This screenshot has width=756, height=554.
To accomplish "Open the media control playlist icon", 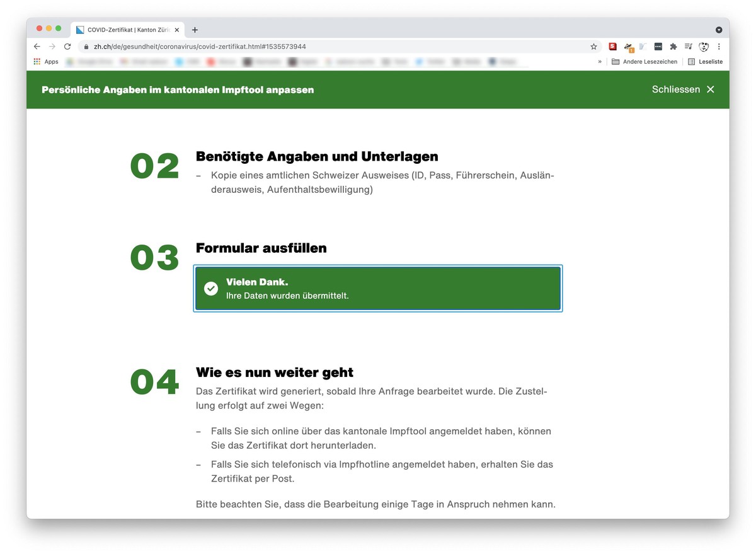I will tap(688, 47).
